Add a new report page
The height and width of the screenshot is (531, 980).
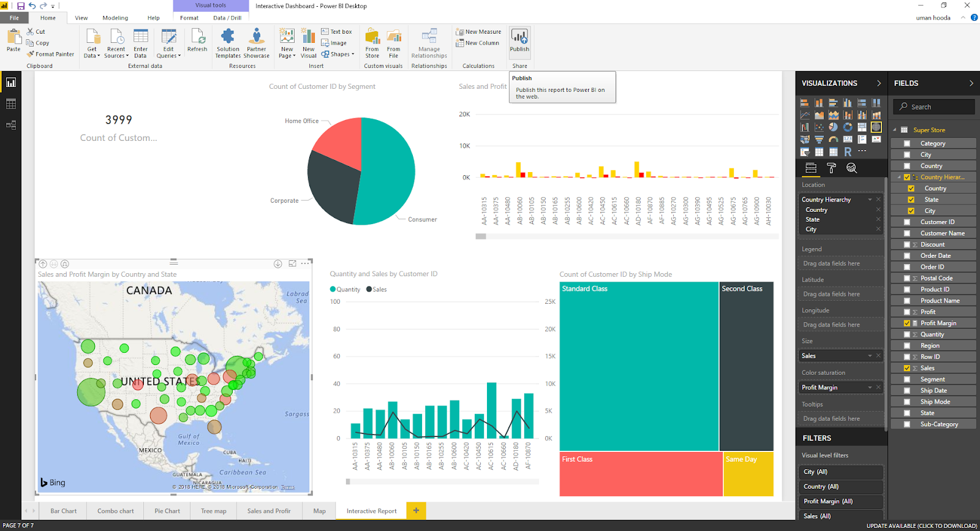pyautogui.click(x=416, y=510)
